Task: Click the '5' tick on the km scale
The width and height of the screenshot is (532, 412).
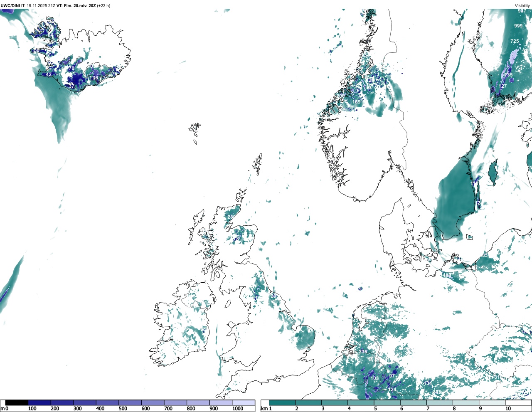Action: 376,409
